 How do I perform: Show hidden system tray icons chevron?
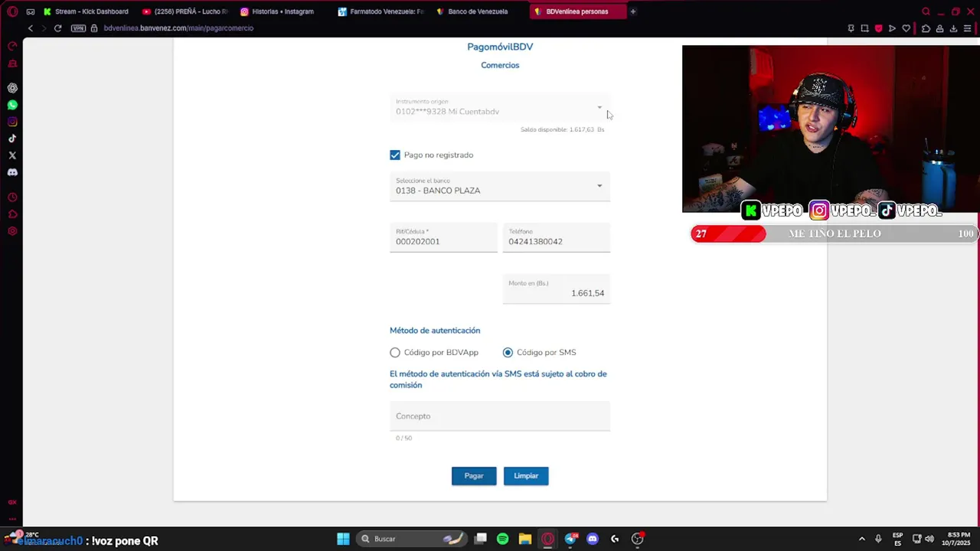(x=861, y=539)
